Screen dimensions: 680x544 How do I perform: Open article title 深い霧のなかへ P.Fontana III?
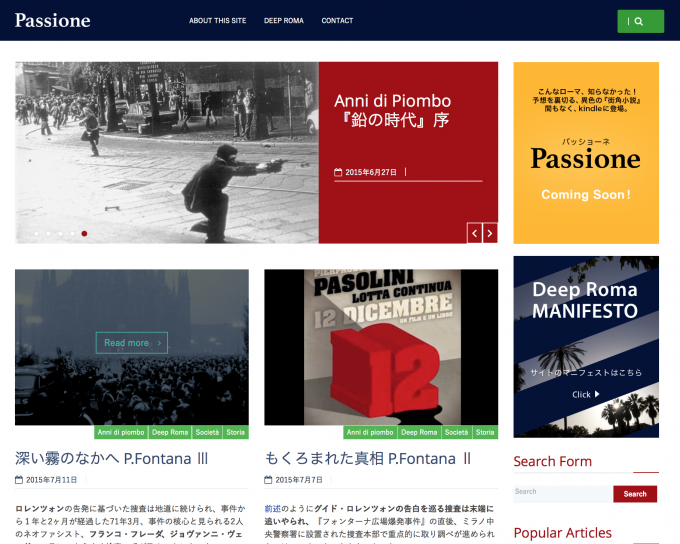coord(111,458)
